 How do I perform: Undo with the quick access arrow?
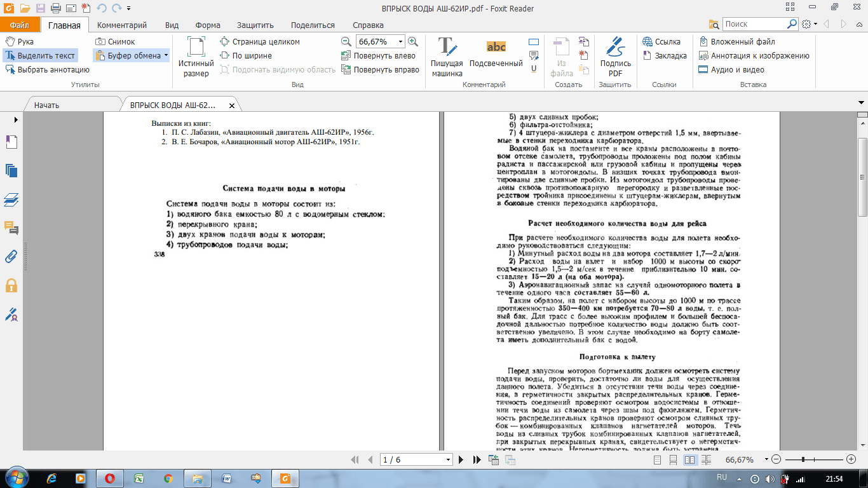click(101, 8)
